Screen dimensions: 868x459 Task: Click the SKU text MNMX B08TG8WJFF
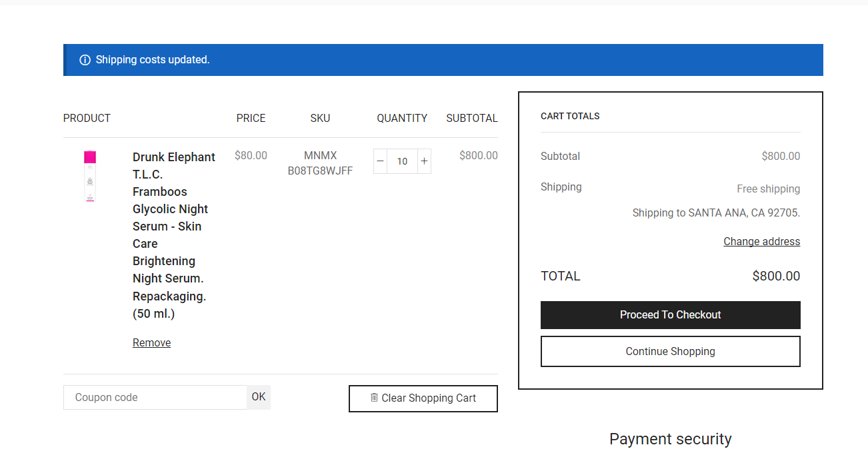tap(320, 163)
